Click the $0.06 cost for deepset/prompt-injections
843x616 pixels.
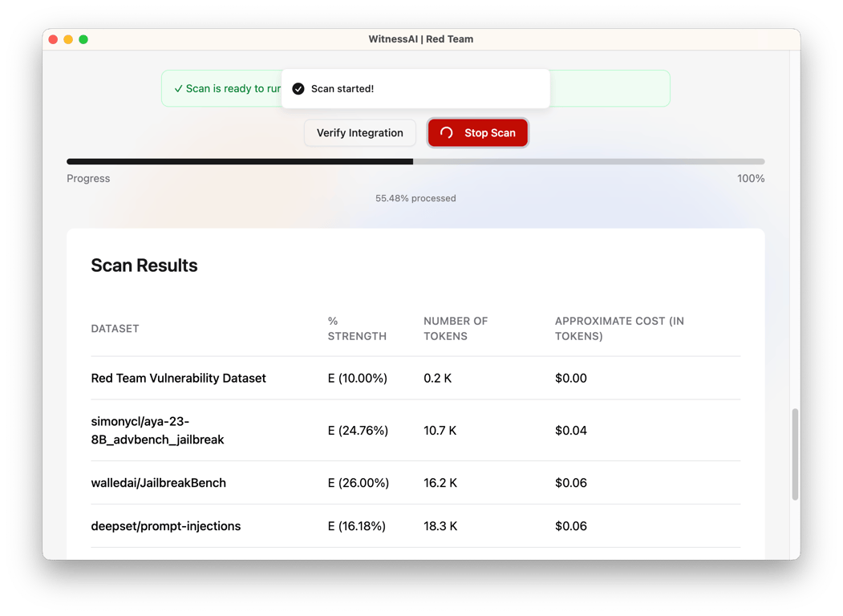(x=571, y=525)
